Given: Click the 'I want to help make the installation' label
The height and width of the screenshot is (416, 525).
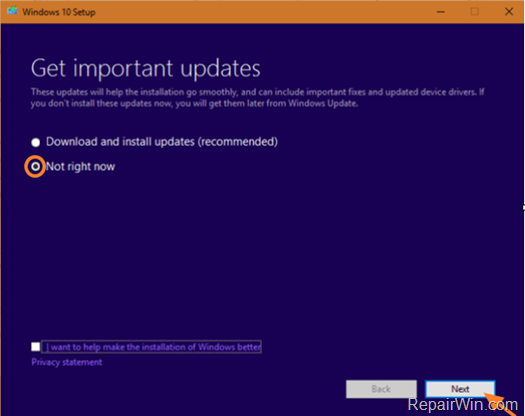Looking at the screenshot, I should pos(152,347).
